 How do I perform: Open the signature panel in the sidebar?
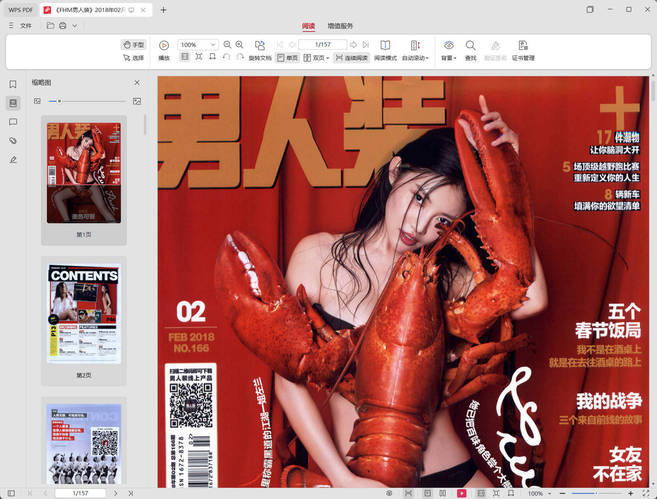pos(13,159)
